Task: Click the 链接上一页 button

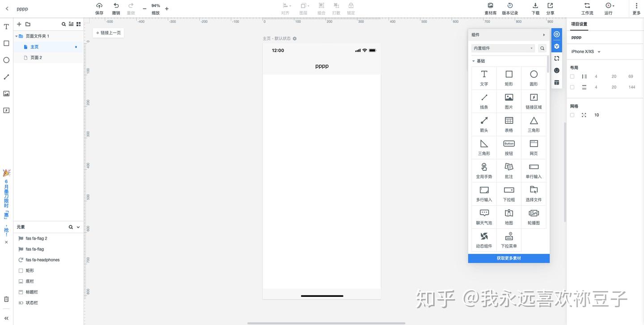Action: (x=108, y=33)
